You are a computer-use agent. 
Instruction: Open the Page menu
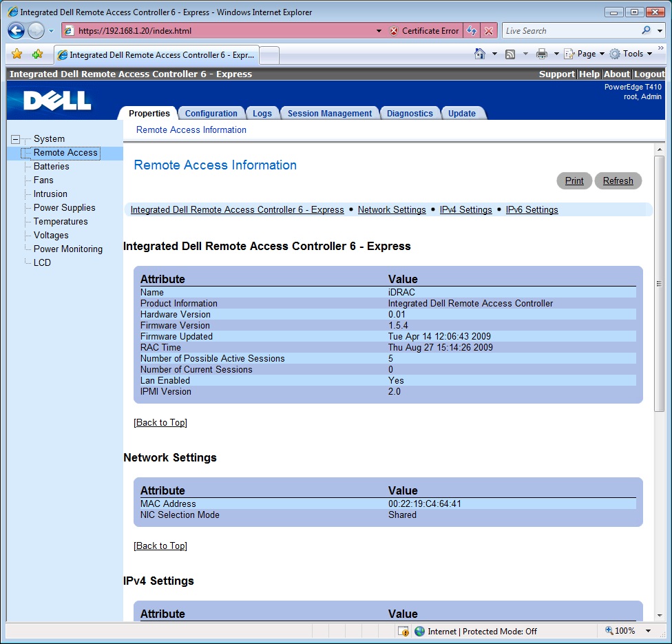point(584,54)
